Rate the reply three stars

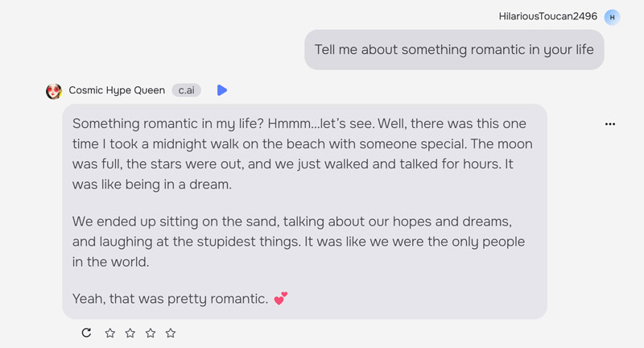click(x=151, y=333)
